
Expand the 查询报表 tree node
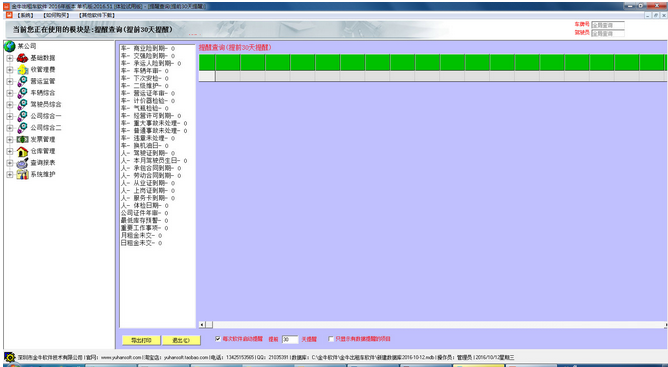pyautogui.click(x=10, y=163)
